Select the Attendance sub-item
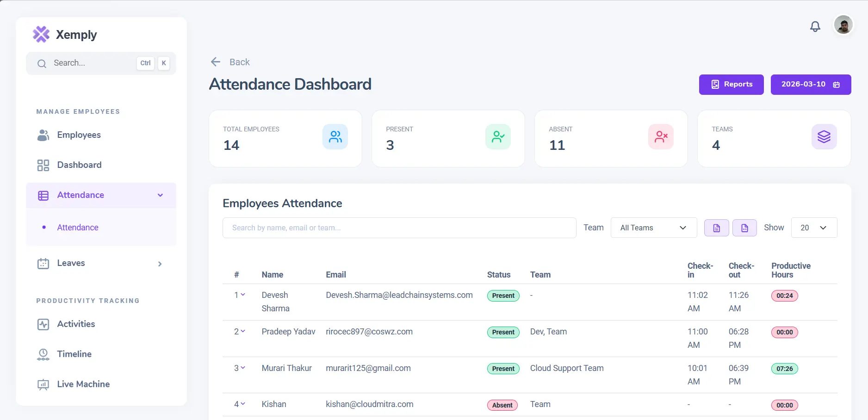The image size is (868, 420). point(78,228)
